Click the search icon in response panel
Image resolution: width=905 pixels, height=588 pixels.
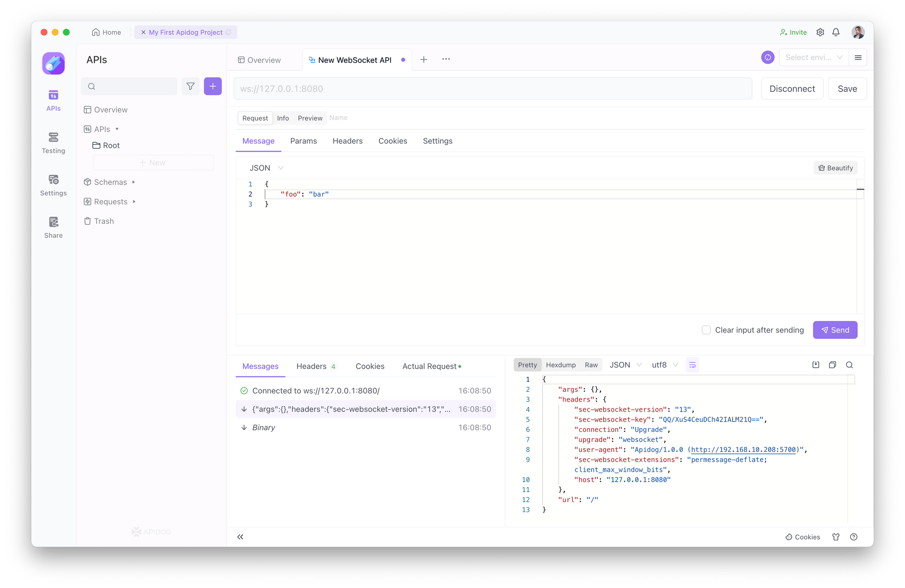(x=850, y=365)
